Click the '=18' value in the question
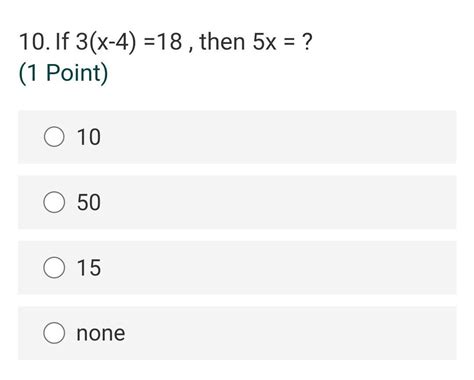The width and height of the screenshot is (474, 380). pos(163,42)
